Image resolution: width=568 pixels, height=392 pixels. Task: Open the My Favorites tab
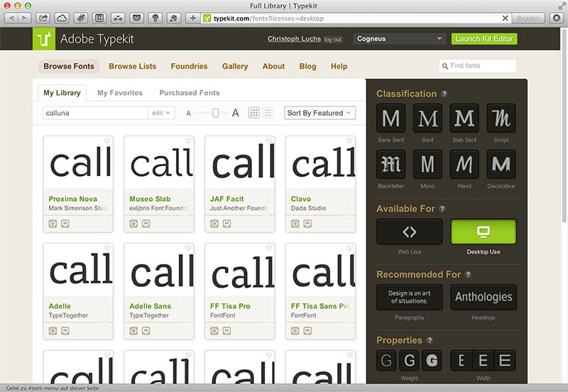coord(120,93)
